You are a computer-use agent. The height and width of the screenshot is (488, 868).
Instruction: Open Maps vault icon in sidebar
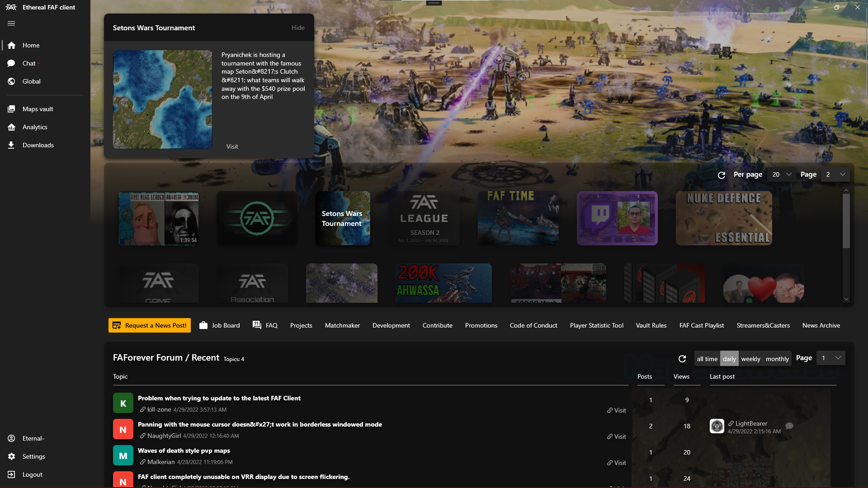click(x=11, y=109)
